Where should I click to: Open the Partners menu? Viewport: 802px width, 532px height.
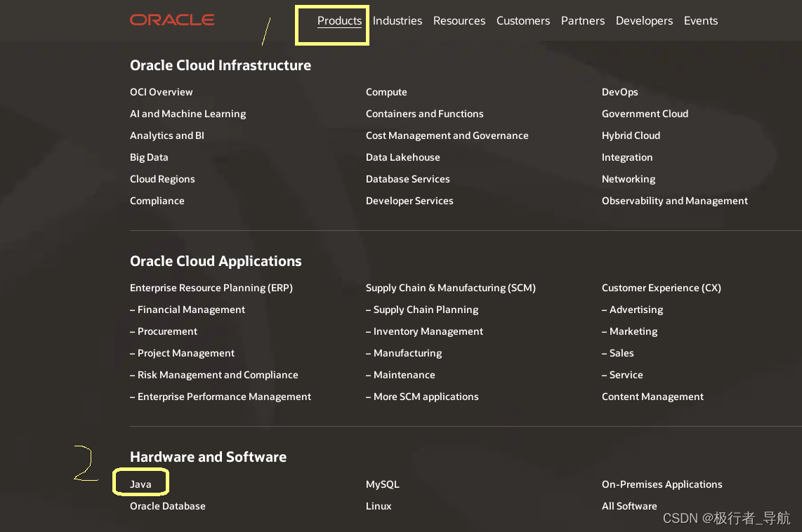(x=583, y=21)
